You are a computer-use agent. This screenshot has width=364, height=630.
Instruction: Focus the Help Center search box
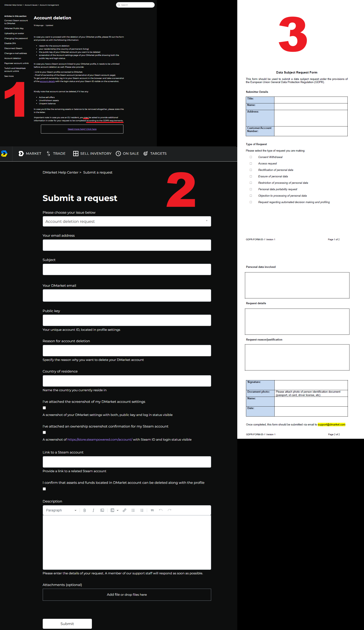[135, 5]
